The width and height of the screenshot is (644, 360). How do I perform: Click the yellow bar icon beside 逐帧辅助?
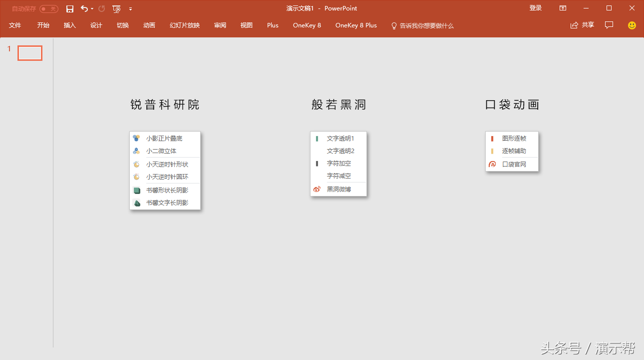(x=492, y=151)
